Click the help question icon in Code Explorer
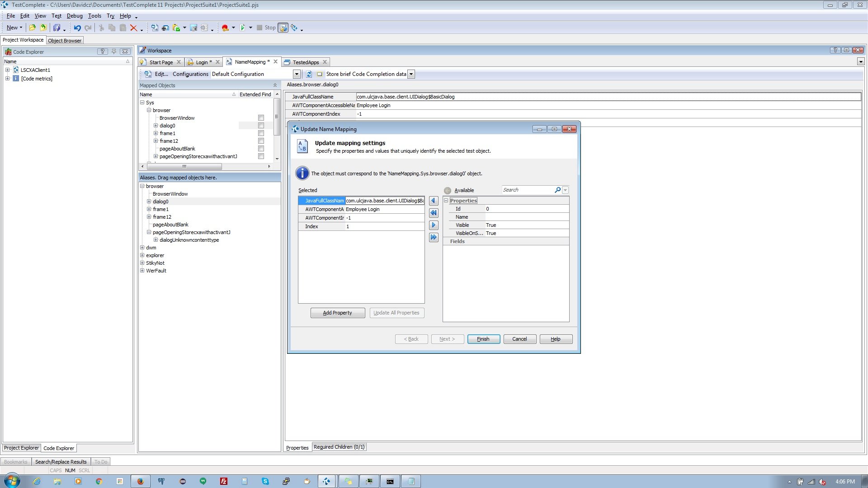The height and width of the screenshot is (488, 868). click(x=103, y=52)
